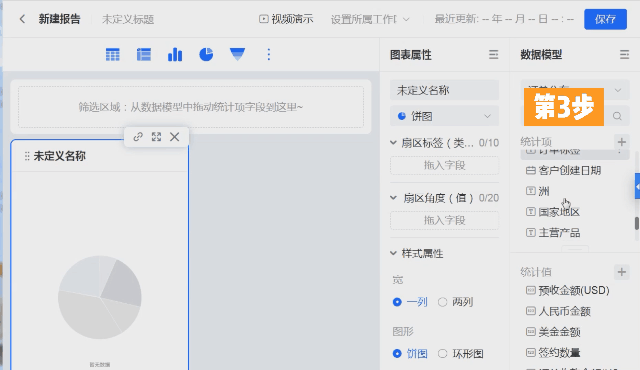Add a new 统计项 with plus icon
Screen dimensions: 640x370
622,142
